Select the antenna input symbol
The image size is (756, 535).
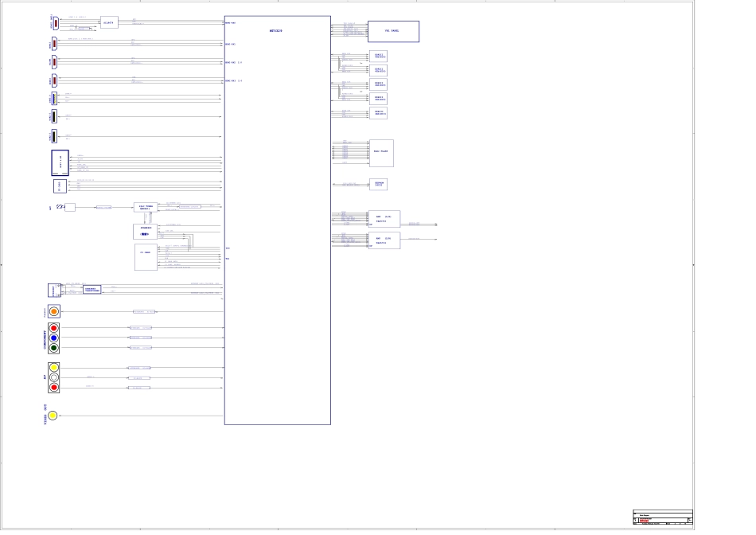60,207
